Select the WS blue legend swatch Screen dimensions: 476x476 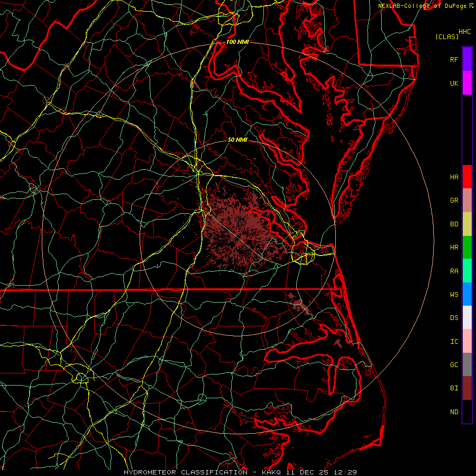pos(467,294)
